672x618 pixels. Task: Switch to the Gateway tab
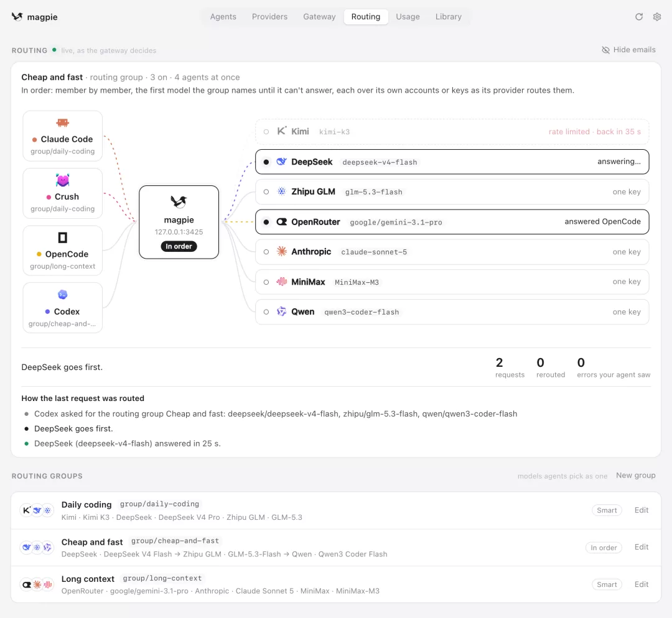click(319, 17)
